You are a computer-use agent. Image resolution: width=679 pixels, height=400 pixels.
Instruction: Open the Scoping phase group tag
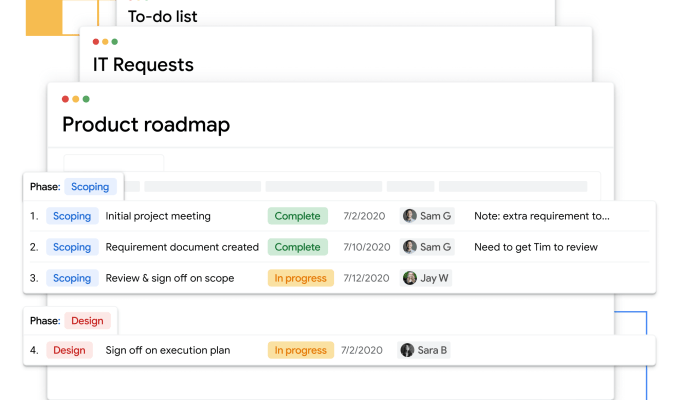(90, 187)
